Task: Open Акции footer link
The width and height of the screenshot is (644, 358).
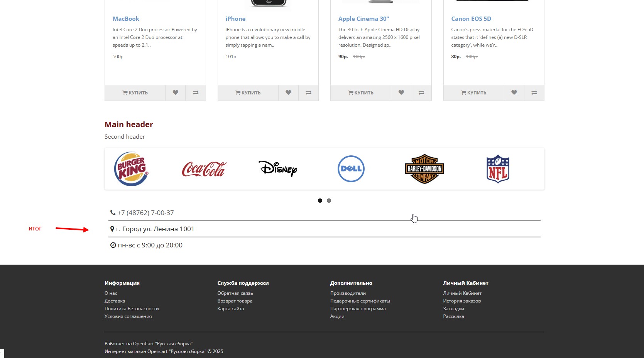Action: point(337,316)
